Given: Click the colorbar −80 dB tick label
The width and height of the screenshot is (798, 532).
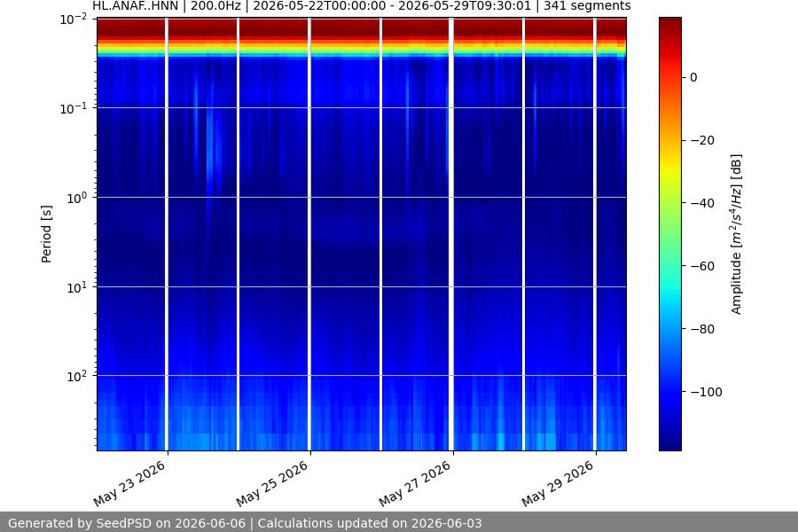Looking at the screenshot, I should pos(702,329).
